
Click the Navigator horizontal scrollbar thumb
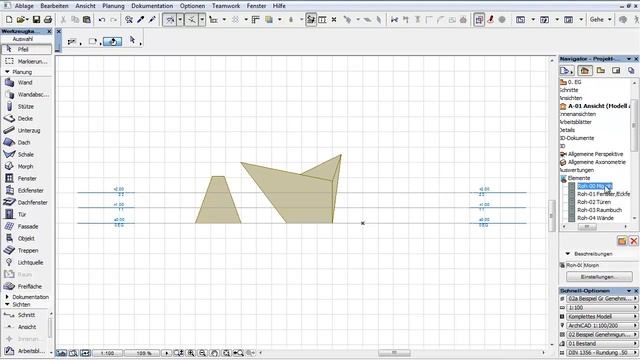tap(587, 227)
